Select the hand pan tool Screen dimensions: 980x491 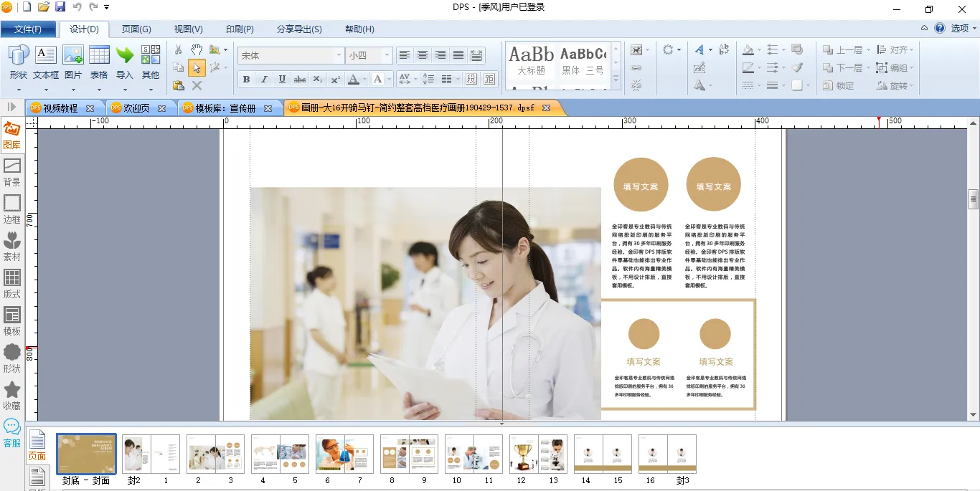click(197, 49)
